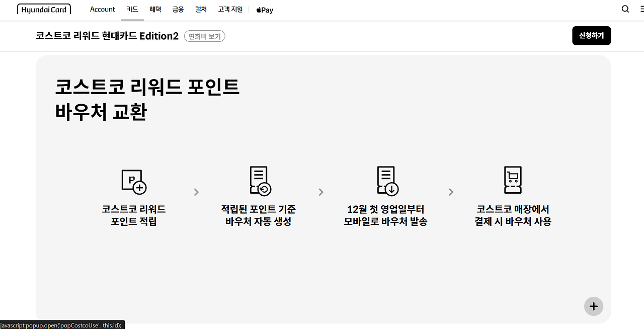The width and height of the screenshot is (644, 329).
Task: Click the chevron after 포인트 적립 step
Action: (196, 192)
